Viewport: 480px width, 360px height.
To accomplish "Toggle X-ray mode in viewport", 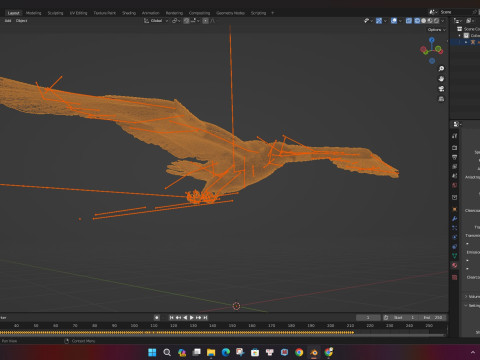I will [x=409, y=21].
